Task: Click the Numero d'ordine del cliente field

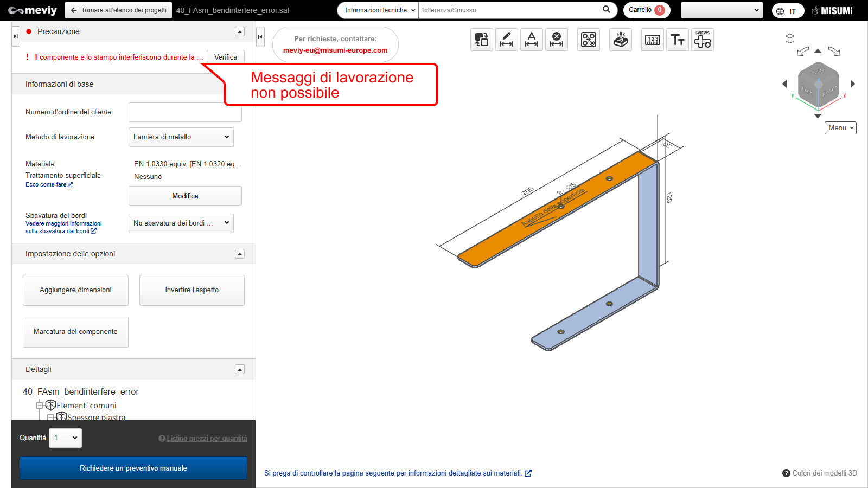Action: click(185, 112)
